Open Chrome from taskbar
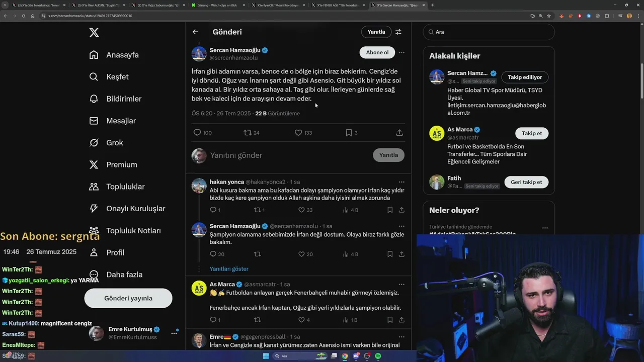Image resolution: width=644 pixels, height=362 pixels. [x=345, y=356]
